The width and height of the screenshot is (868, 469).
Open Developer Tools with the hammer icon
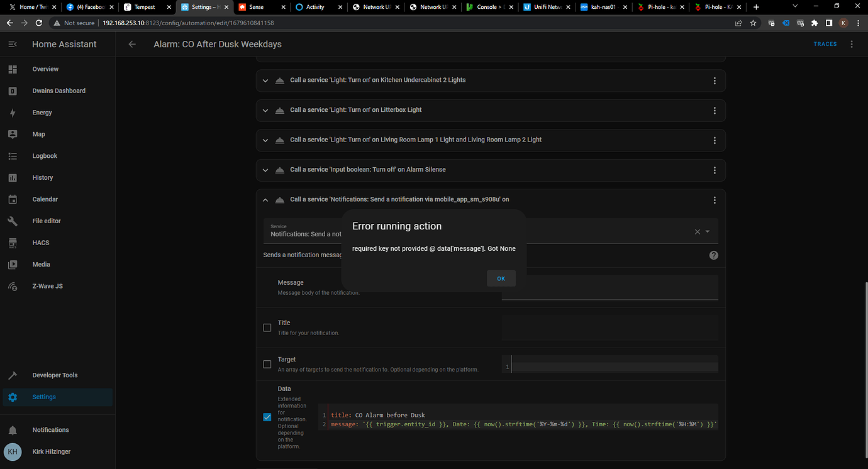pyautogui.click(x=55, y=375)
